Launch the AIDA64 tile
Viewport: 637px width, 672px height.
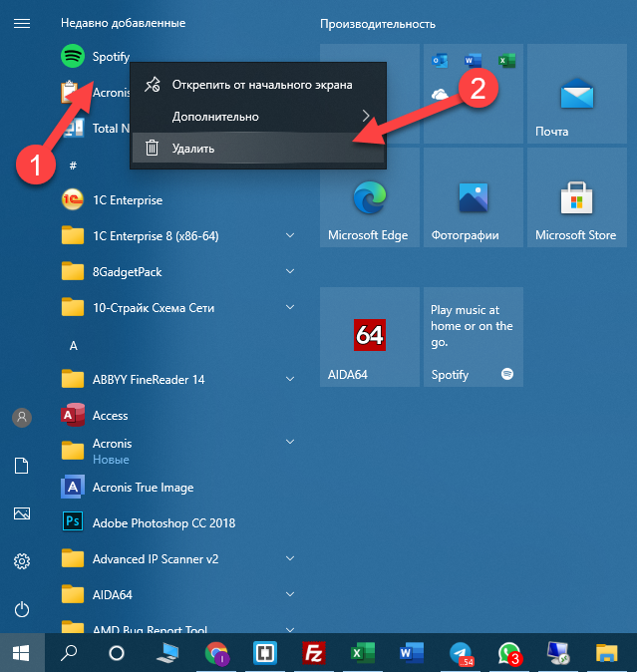pyautogui.click(x=370, y=337)
